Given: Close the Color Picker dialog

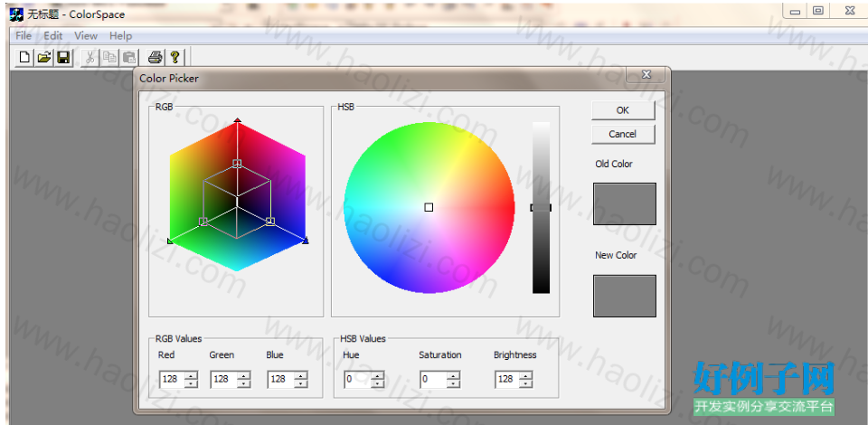Looking at the screenshot, I should pos(646,74).
